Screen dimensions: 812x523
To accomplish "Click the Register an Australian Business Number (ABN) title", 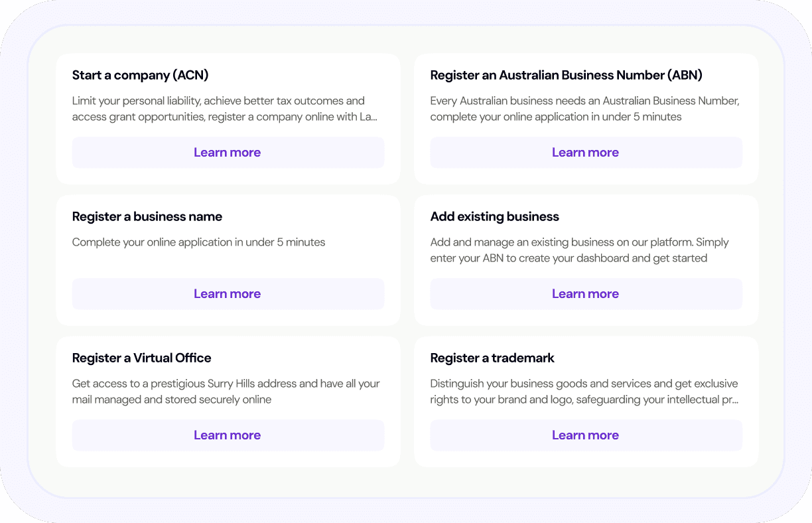I will coord(566,76).
